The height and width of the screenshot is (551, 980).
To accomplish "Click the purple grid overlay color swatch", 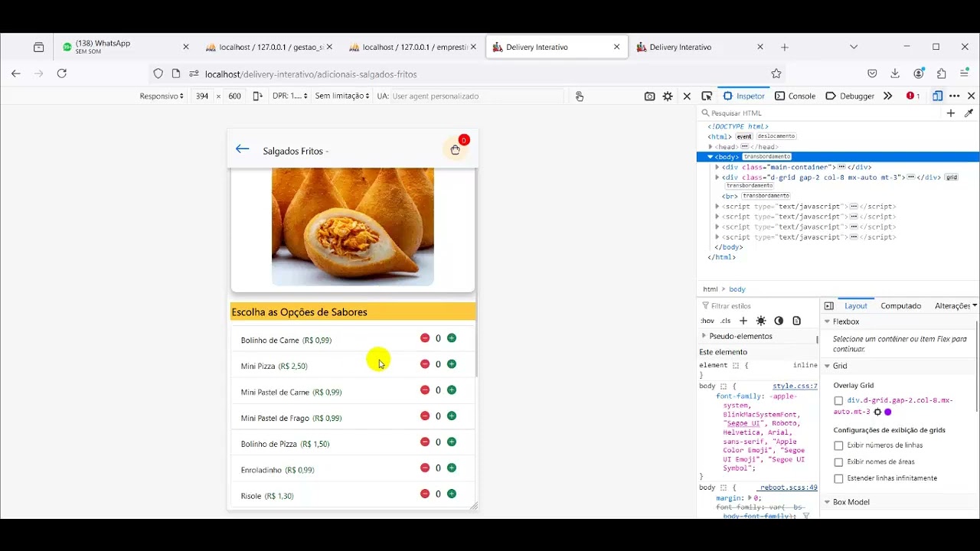I will click(x=888, y=412).
